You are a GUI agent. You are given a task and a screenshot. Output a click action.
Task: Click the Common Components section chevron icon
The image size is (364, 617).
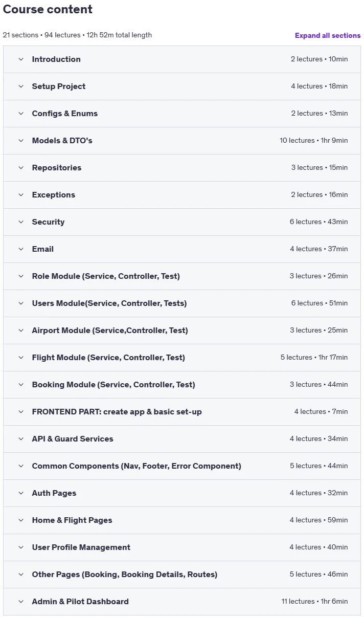[21, 466]
